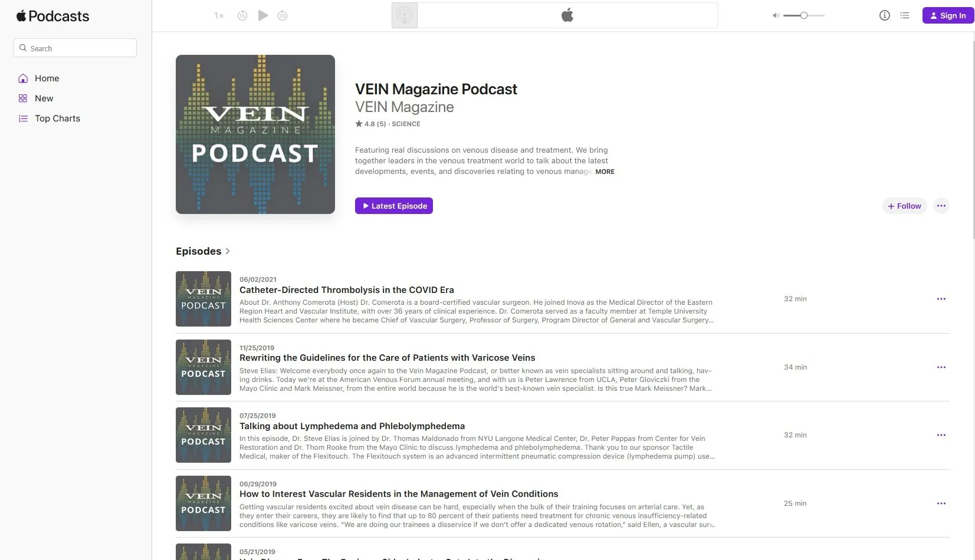Click the 4.8 star rating

(370, 124)
